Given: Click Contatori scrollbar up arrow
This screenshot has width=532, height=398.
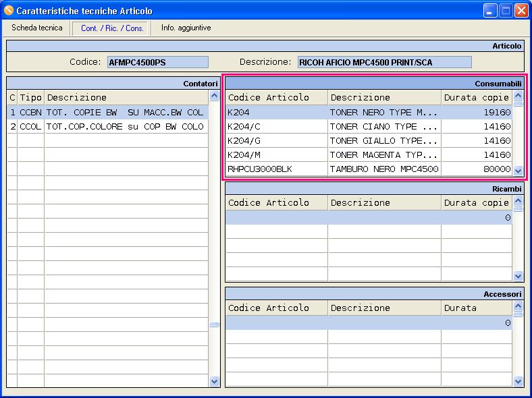Looking at the screenshot, I should coord(214,96).
